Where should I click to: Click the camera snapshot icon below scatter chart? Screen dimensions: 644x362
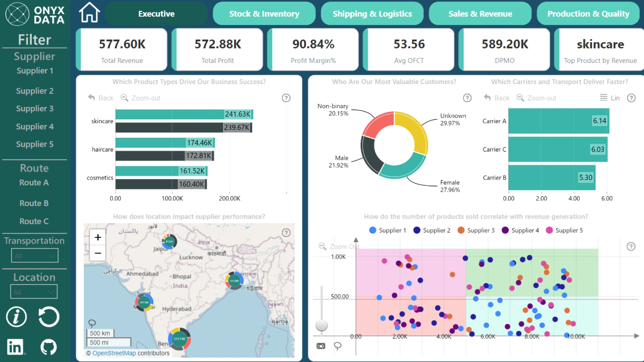(321, 346)
